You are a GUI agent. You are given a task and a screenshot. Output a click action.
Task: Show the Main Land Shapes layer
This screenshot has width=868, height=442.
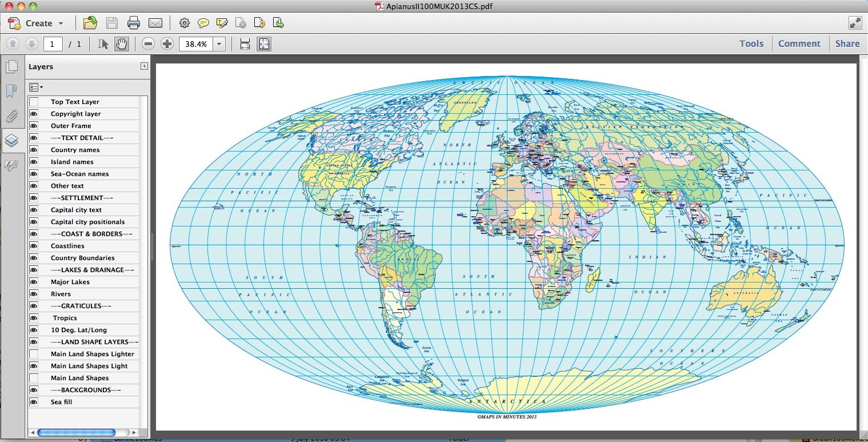click(34, 378)
